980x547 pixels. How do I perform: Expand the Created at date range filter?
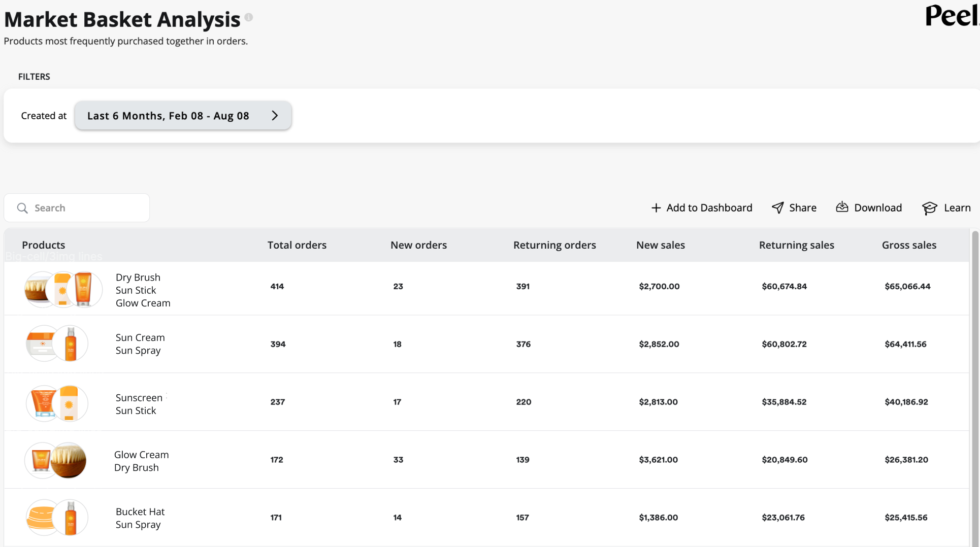tap(183, 115)
